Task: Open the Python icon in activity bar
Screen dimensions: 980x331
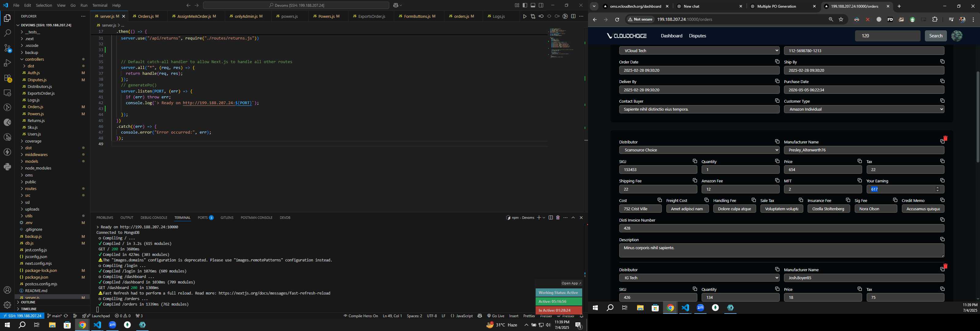Action: point(7,167)
